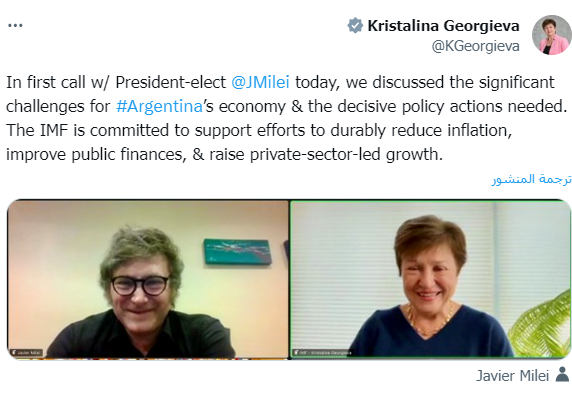Click the tweet's first line of text
572x393 pixels.
tap(280, 82)
